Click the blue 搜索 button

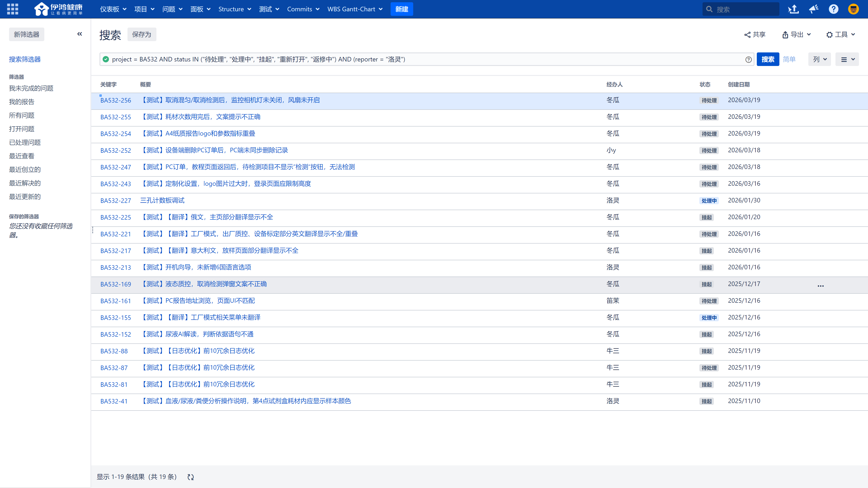coord(768,59)
